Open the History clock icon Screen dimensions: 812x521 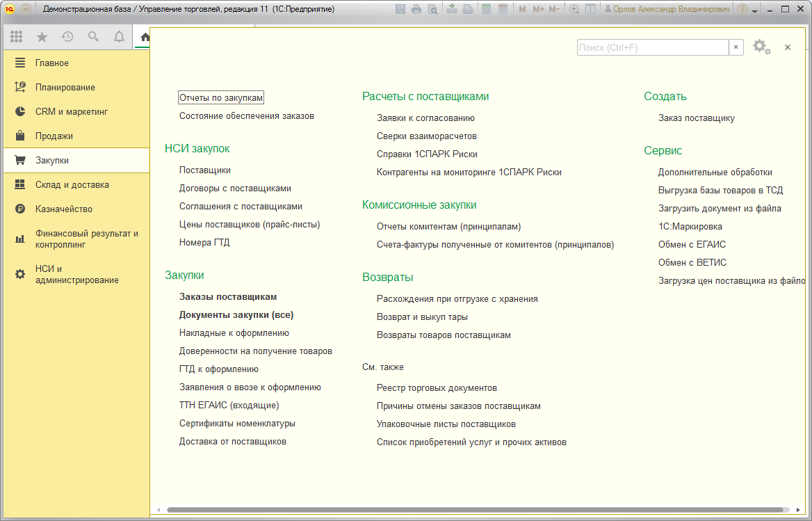click(x=67, y=36)
